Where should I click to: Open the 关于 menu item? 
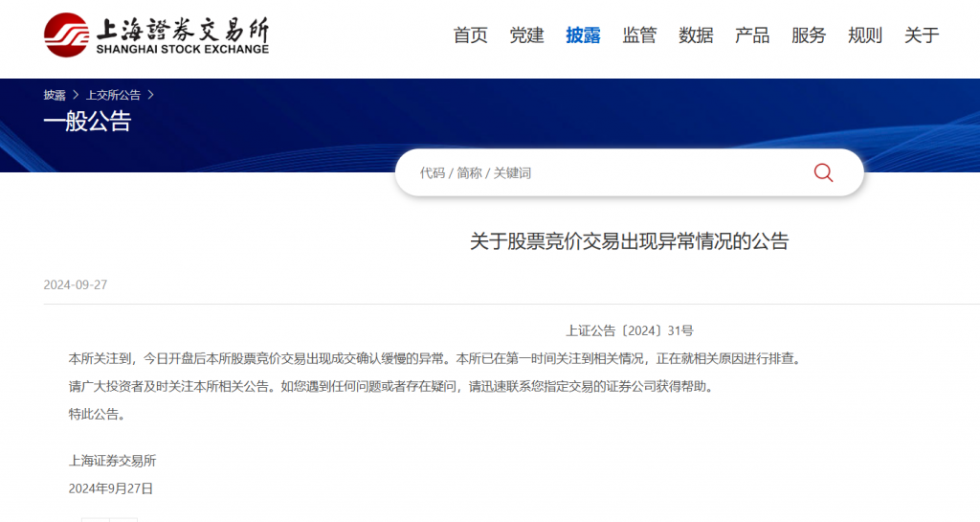point(922,35)
